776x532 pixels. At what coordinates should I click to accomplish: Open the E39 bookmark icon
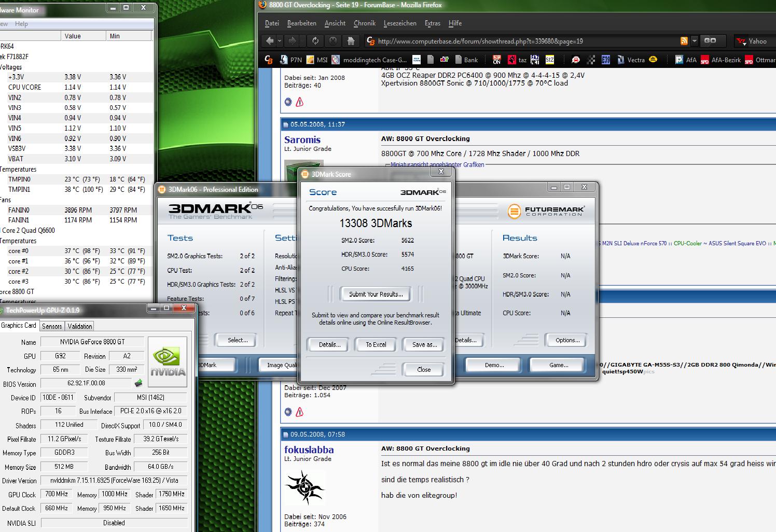[605, 60]
